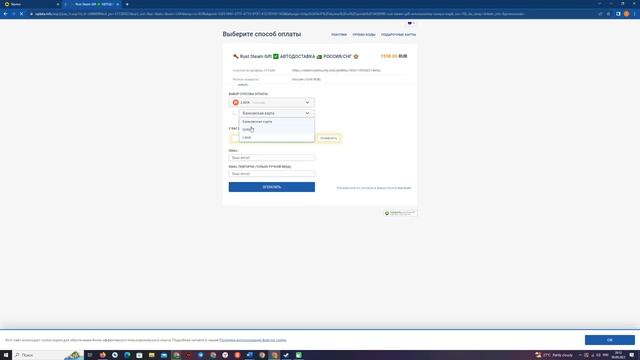
Task: Open the language flag selector at top
Action: 411,23
